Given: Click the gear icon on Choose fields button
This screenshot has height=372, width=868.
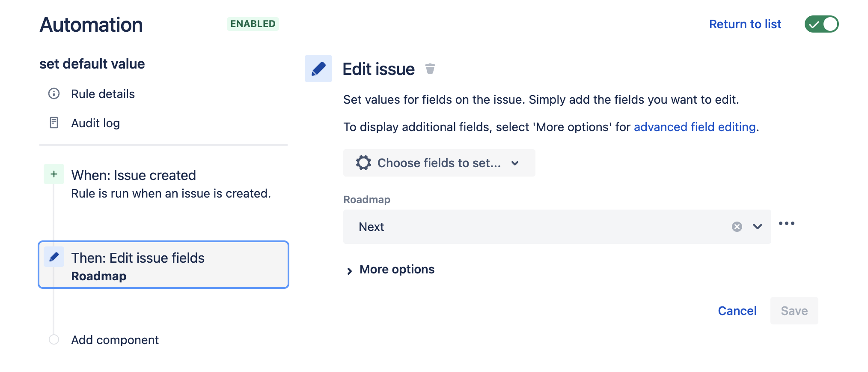Looking at the screenshot, I should [363, 163].
